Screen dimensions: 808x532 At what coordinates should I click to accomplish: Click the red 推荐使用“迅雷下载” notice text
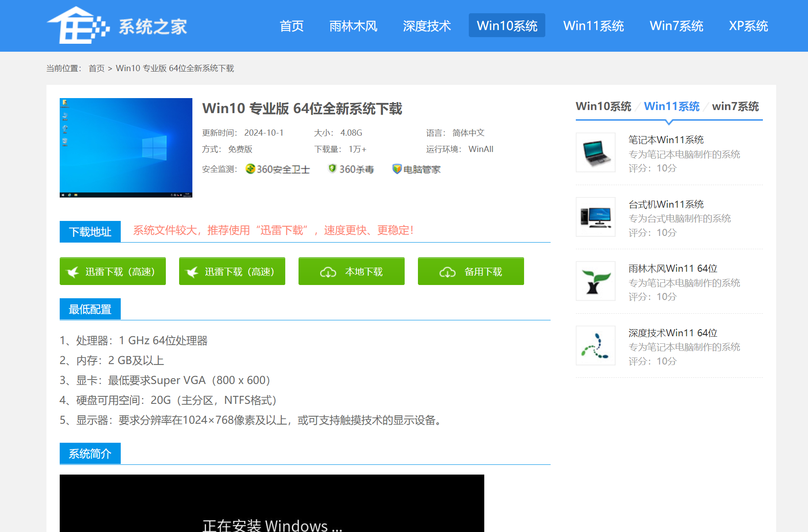pyautogui.click(x=273, y=230)
